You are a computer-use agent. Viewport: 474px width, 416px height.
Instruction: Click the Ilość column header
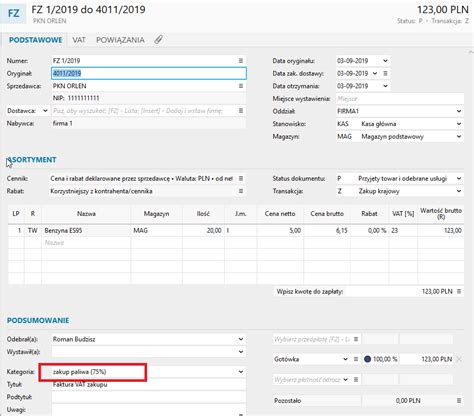(x=203, y=214)
